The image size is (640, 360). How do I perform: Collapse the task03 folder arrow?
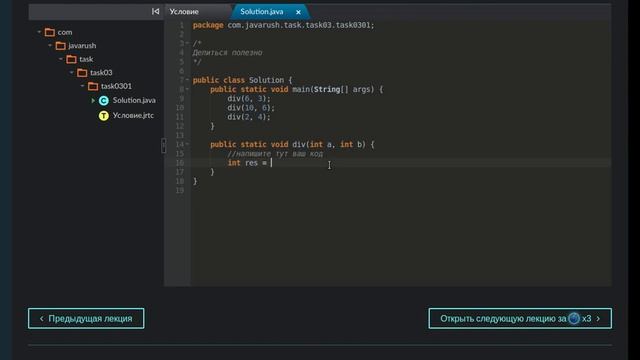pyautogui.click(x=71, y=72)
